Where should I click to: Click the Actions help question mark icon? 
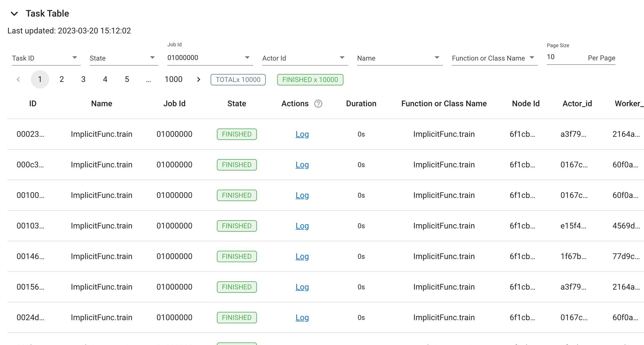pos(318,104)
